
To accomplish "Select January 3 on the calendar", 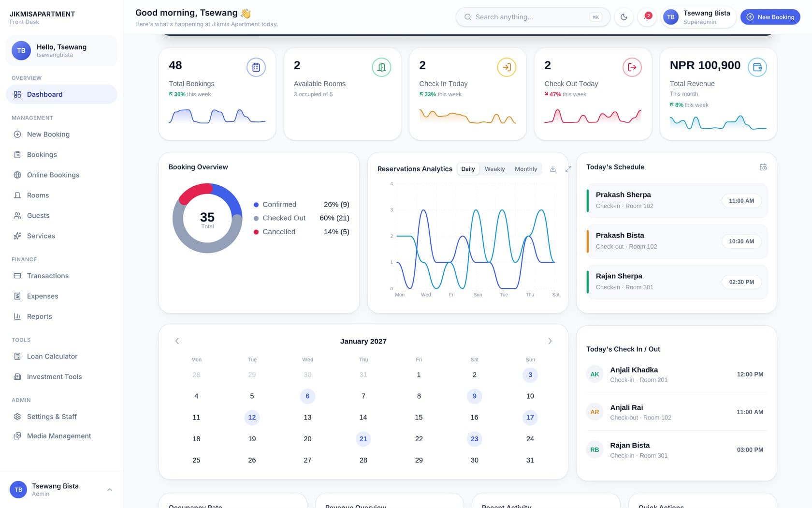I will [530, 375].
